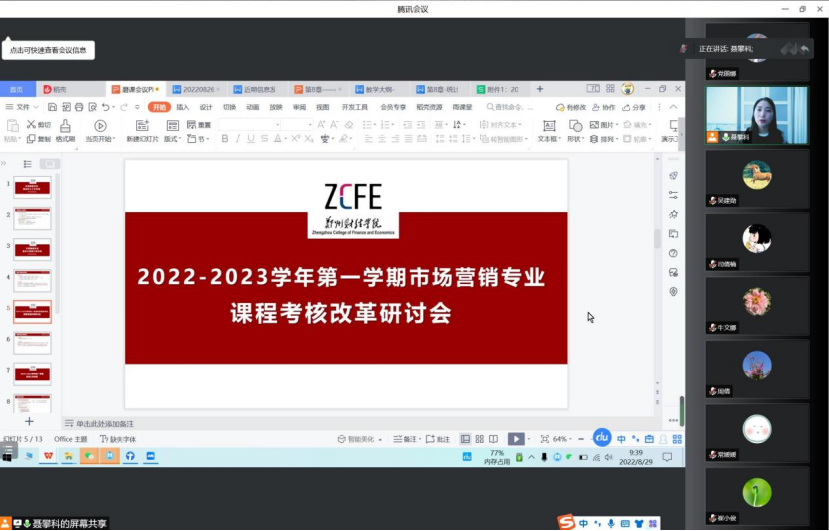This screenshot has height=531, width=829.
Task: Open the zoom 64% dropdown
Action: pyautogui.click(x=562, y=439)
